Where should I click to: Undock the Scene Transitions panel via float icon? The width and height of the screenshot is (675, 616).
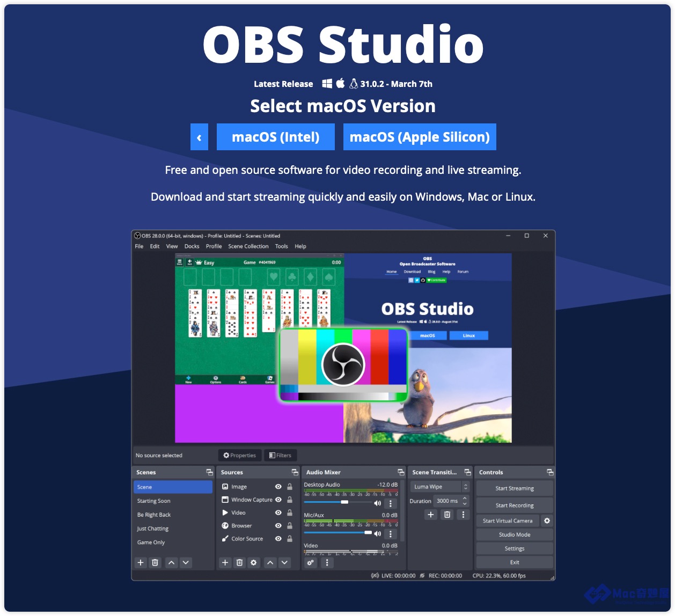pos(467,472)
